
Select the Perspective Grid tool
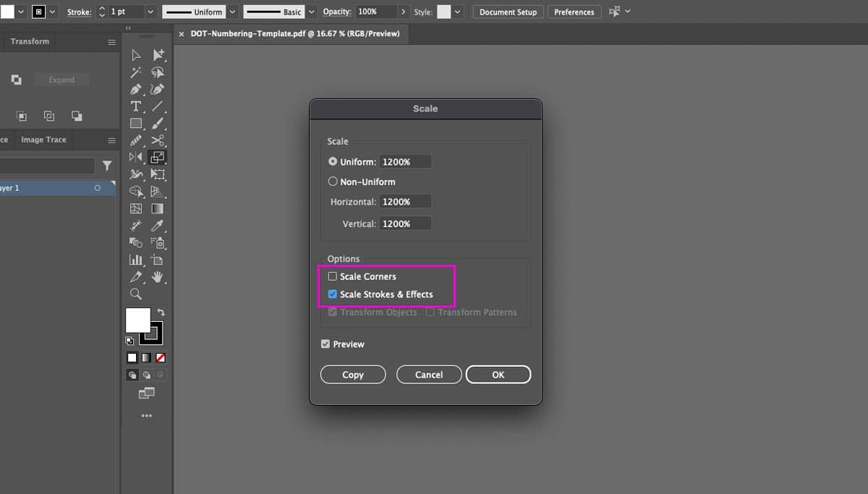click(158, 192)
